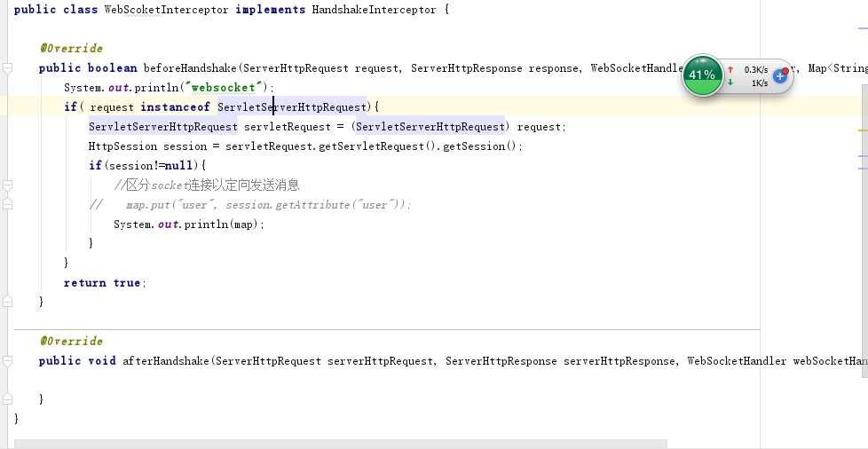Click the beforeHandshake method name

[x=191, y=68]
